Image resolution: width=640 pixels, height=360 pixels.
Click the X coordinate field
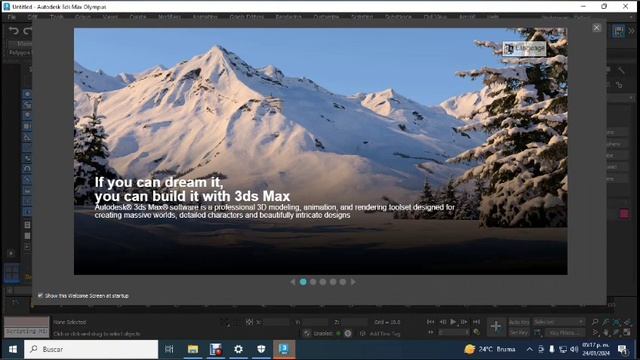(276, 322)
